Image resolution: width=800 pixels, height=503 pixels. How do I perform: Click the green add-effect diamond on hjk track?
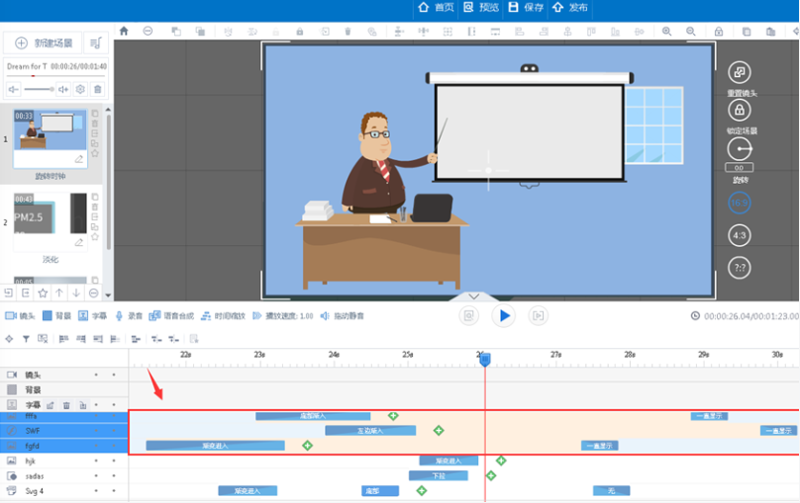coord(501,461)
